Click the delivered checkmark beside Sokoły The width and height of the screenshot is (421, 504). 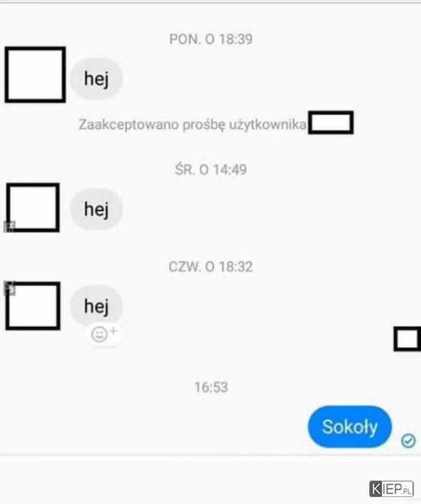coord(408,441)
